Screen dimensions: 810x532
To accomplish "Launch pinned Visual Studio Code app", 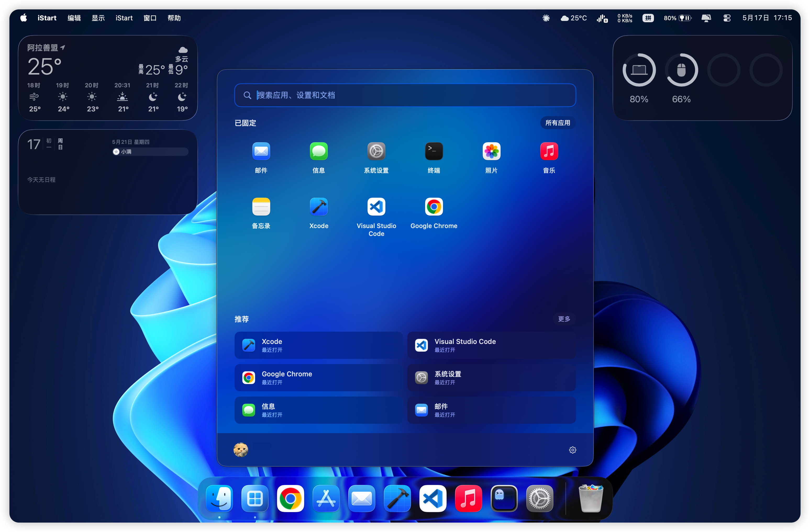I will (376, 207).
